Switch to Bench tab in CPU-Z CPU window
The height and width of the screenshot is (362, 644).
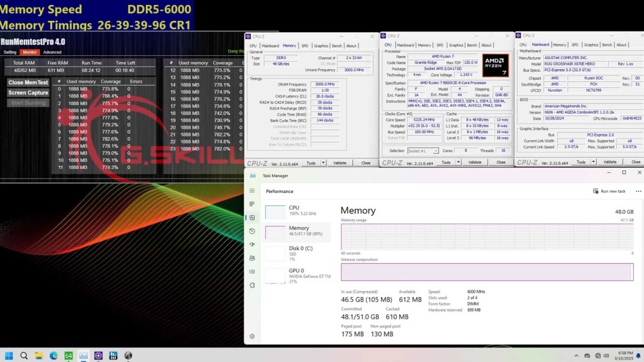472,45
